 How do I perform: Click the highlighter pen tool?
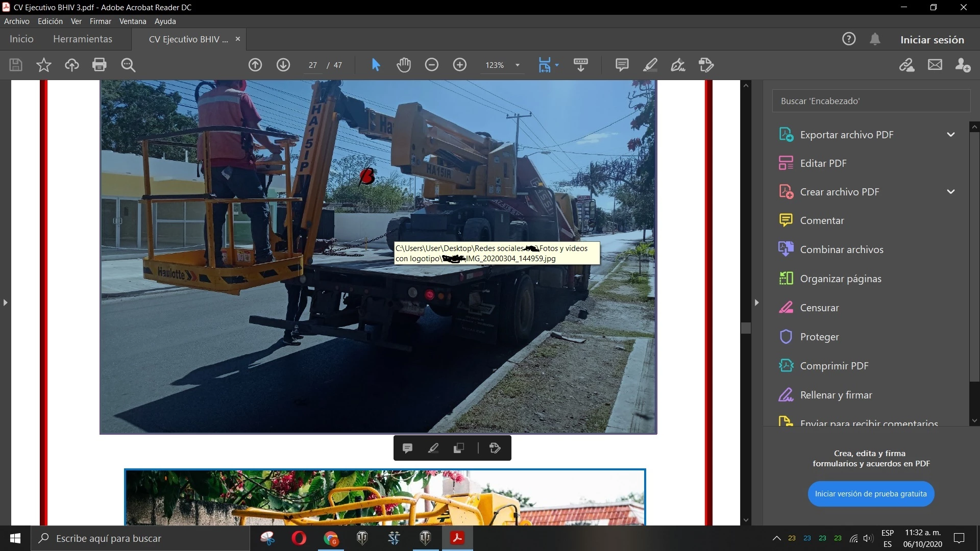[650, 65]
